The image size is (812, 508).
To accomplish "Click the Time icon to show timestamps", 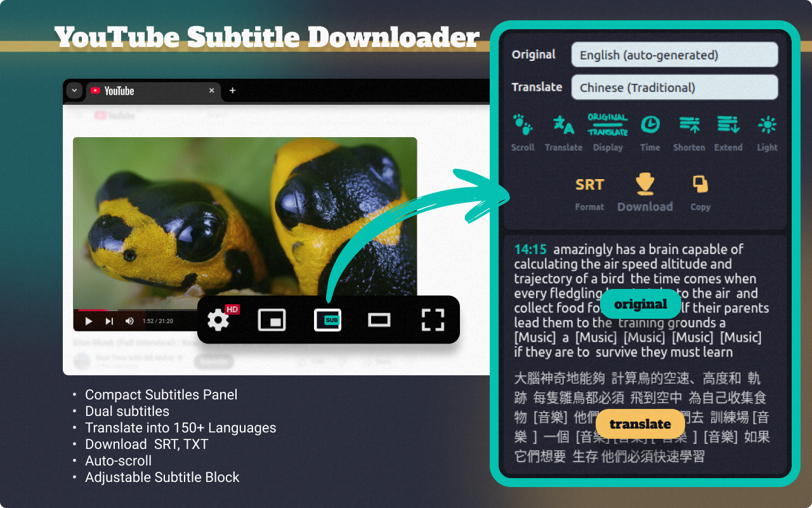I will pyautogui.click(x=650, y=126).
